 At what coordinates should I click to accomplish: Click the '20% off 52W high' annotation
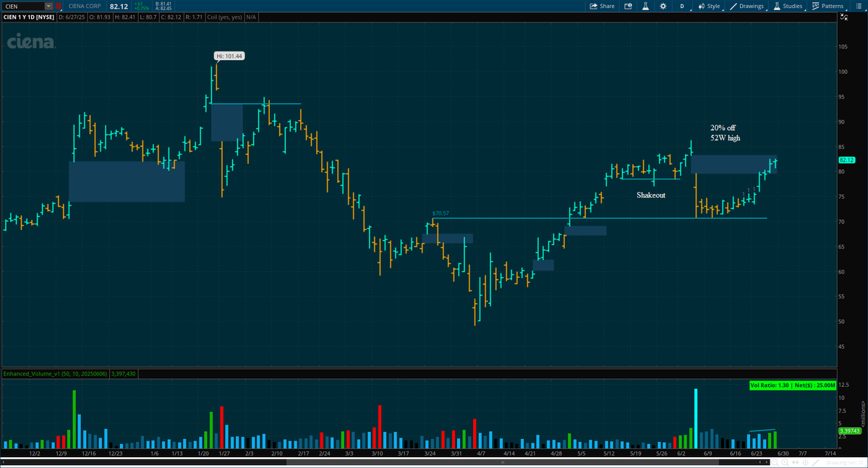click(x=726, y=133)
